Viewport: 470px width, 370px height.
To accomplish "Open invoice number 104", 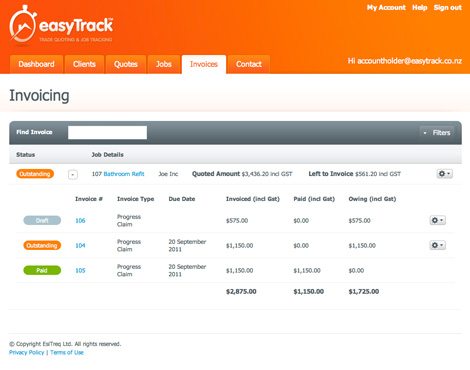I will pos(80,246).
